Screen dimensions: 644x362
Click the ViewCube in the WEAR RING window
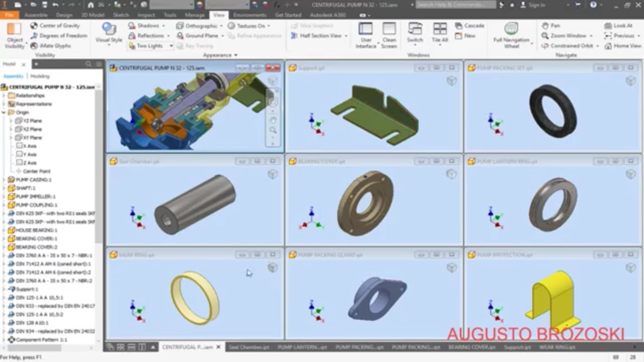pyautogui.click(x=272, y=267)
